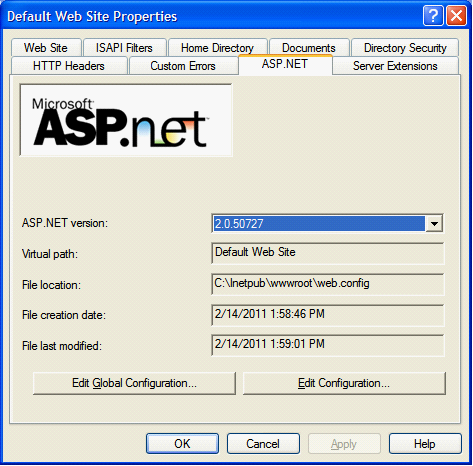The width and height of the screenshot is (473, 466).
Task: Click the Edit Global Configuration button
Action: click(x=134, y=383)
